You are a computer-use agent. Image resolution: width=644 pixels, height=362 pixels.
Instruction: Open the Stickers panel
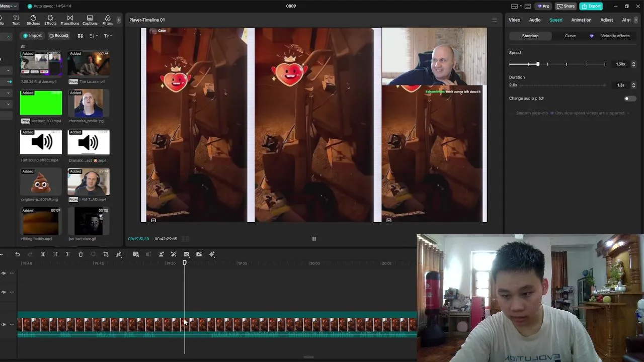click(33, 20)
